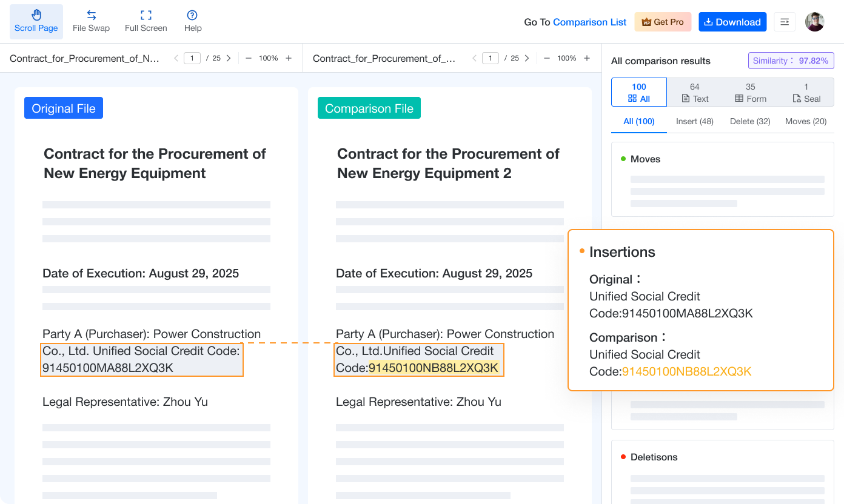Click comparison file 100% zoom value
The height and width of the screenshot is (504, 844).
pos(567,58)
